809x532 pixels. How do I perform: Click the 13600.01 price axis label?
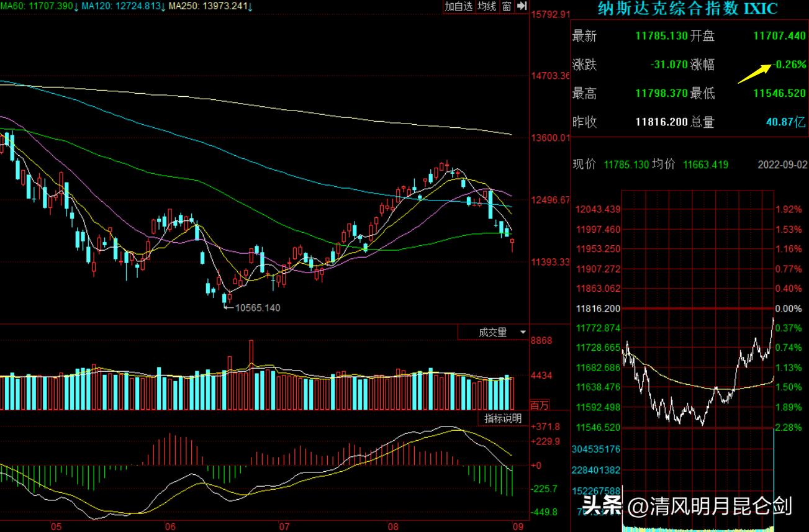(551, 138)
